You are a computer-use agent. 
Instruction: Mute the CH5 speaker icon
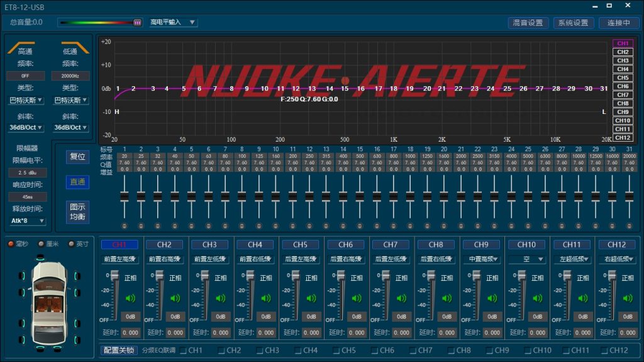tap(311, 298)
